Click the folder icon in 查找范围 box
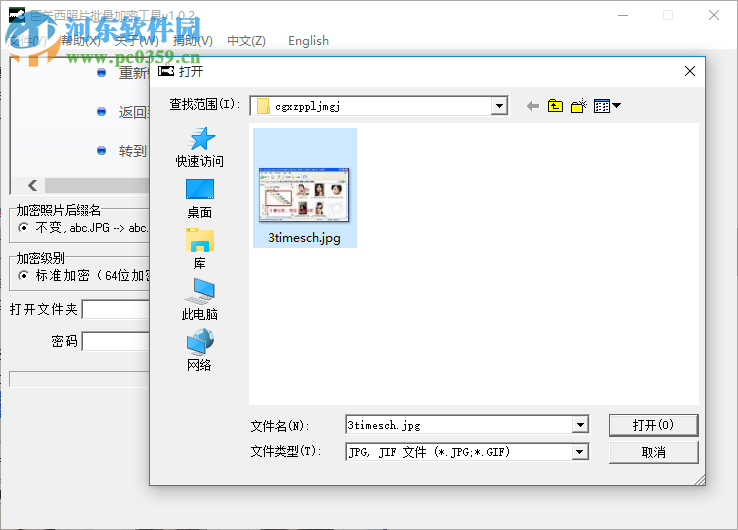The height and width of the screenshot is (530, 738). pos(263,106)
